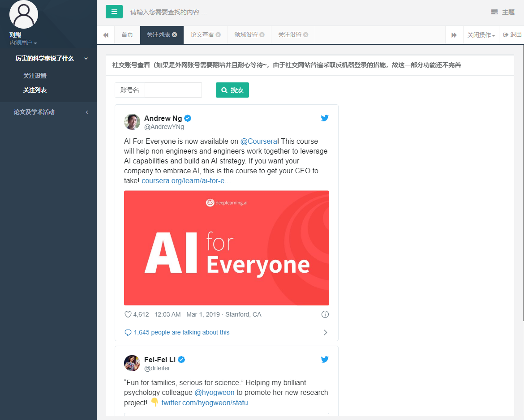Click Andrew Ng's profile picture

click(132, 122)
